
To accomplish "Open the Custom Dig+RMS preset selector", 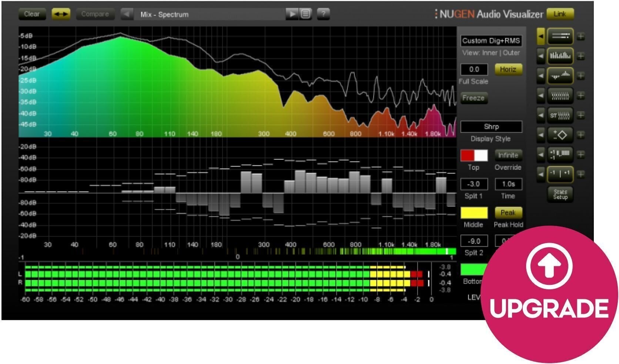I will [491, 41].
